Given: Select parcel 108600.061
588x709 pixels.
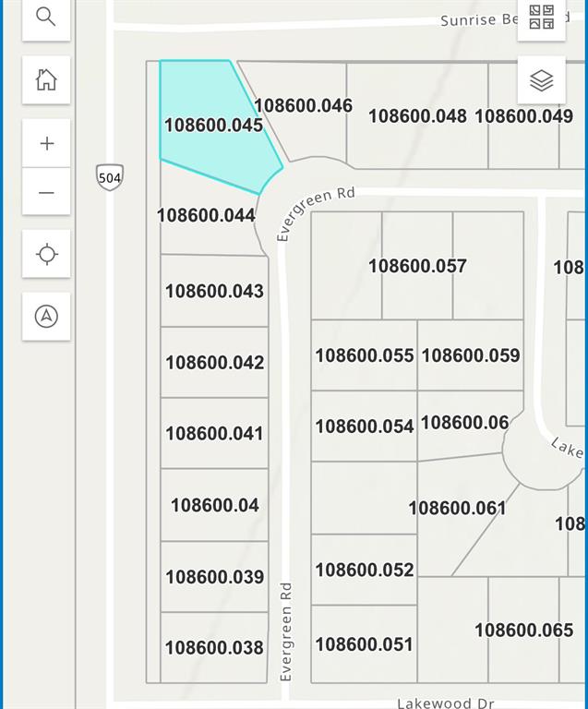Looking at the screenshot, I should [x=457, y=508].
